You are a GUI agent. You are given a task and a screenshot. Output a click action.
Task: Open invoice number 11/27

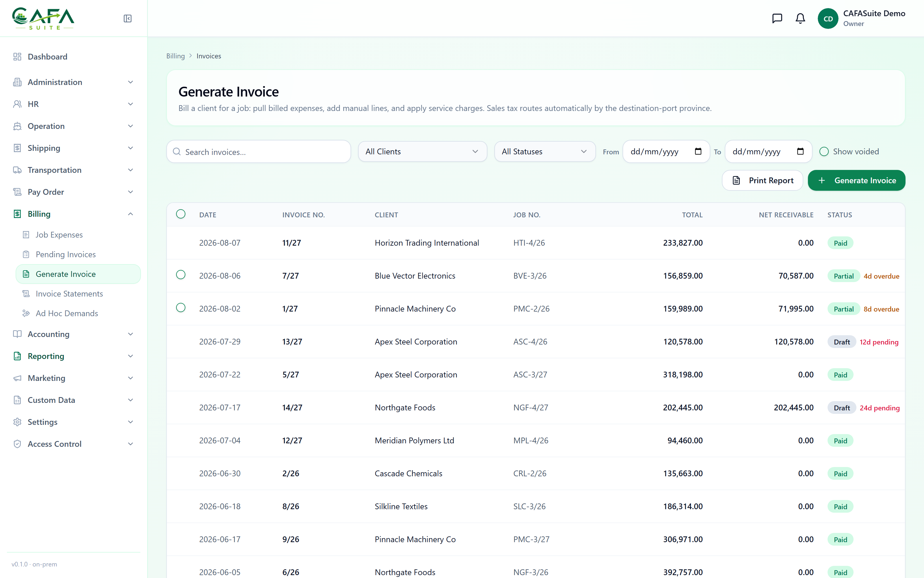(292, 243)
